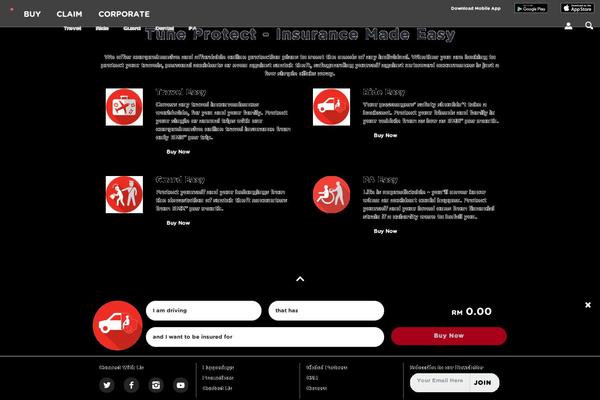Open the 'that has' dropdown
Screen dimensions: 600x400
326,310
